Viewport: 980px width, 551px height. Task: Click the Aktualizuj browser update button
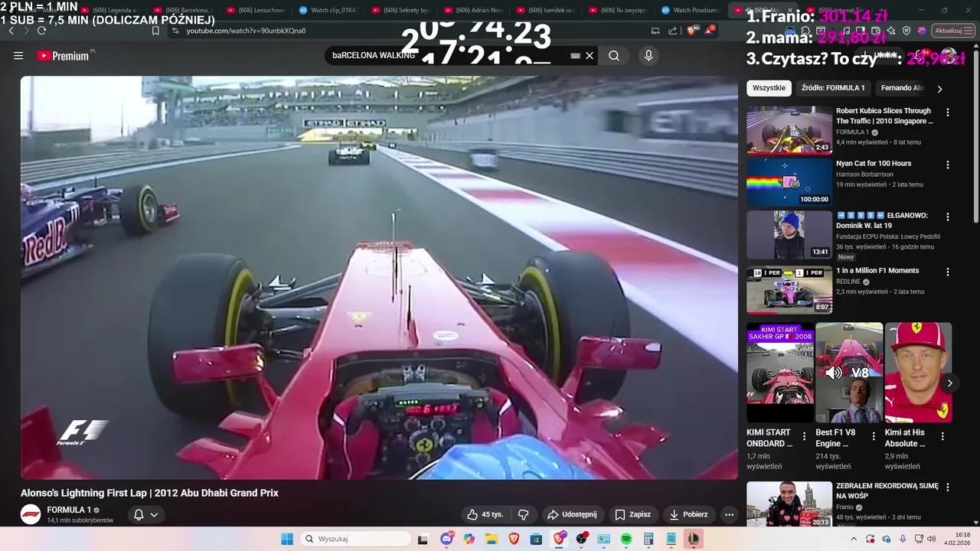coord(952,31)
